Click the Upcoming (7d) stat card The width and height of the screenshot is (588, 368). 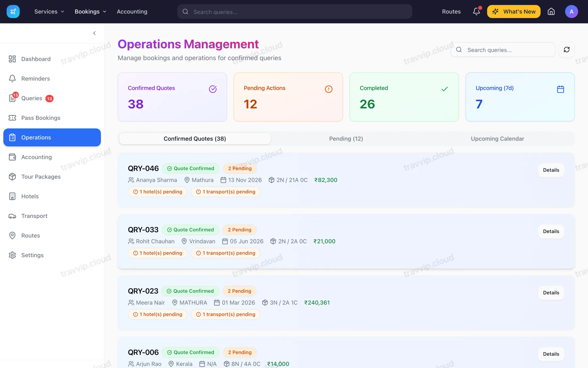point(520,97)
